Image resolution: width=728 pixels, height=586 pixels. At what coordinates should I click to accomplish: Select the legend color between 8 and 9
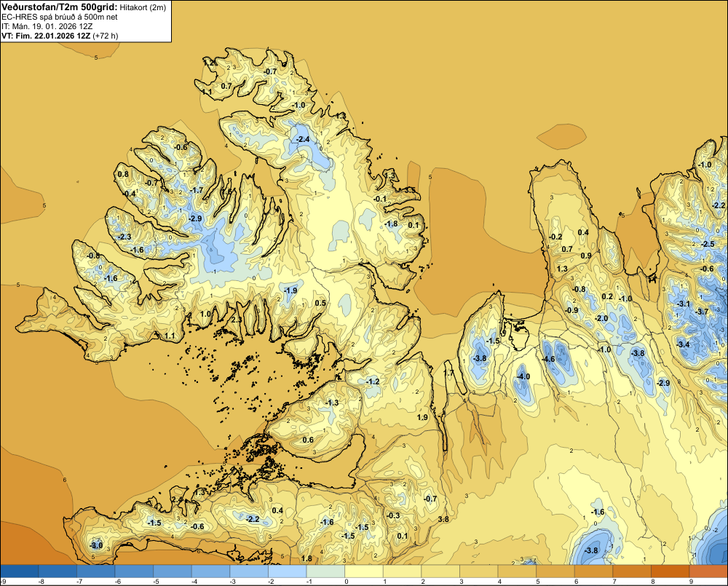point(670,571)
